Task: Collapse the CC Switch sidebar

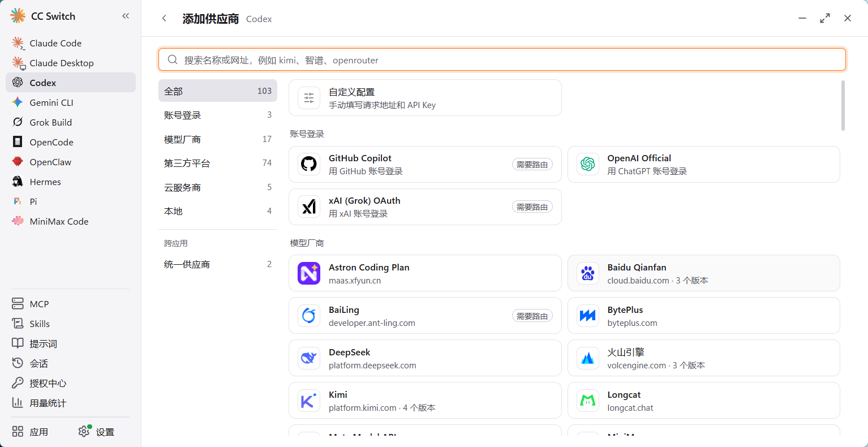Action: click(126, 16)
